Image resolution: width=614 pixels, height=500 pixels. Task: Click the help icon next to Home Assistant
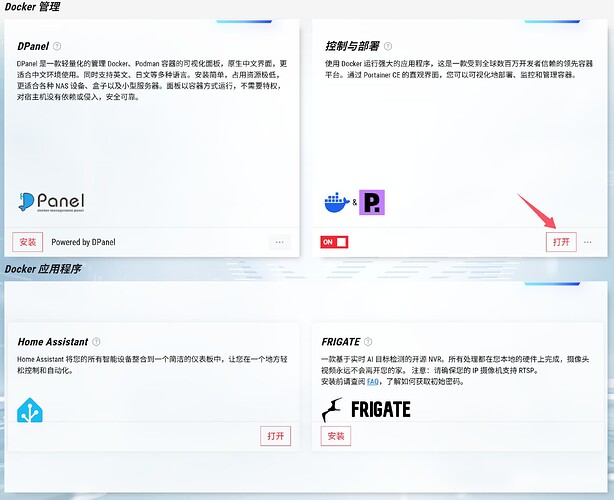[96, 342]
